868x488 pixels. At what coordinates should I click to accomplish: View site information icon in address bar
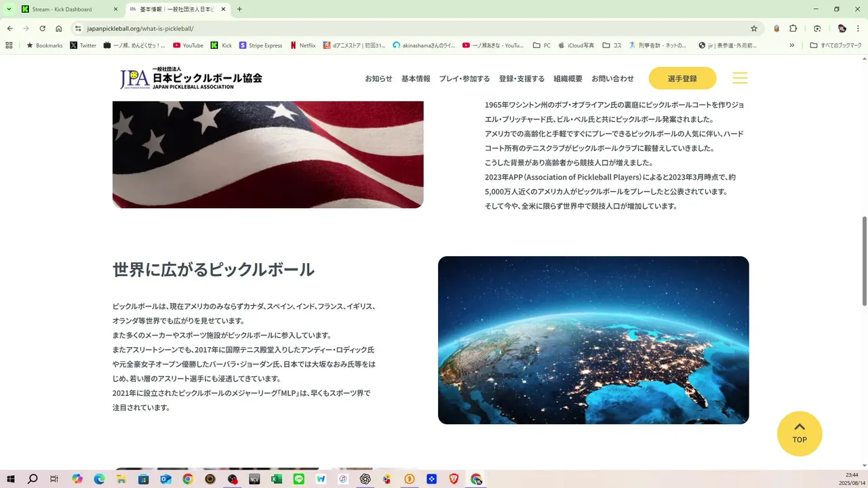coord(78,28)
